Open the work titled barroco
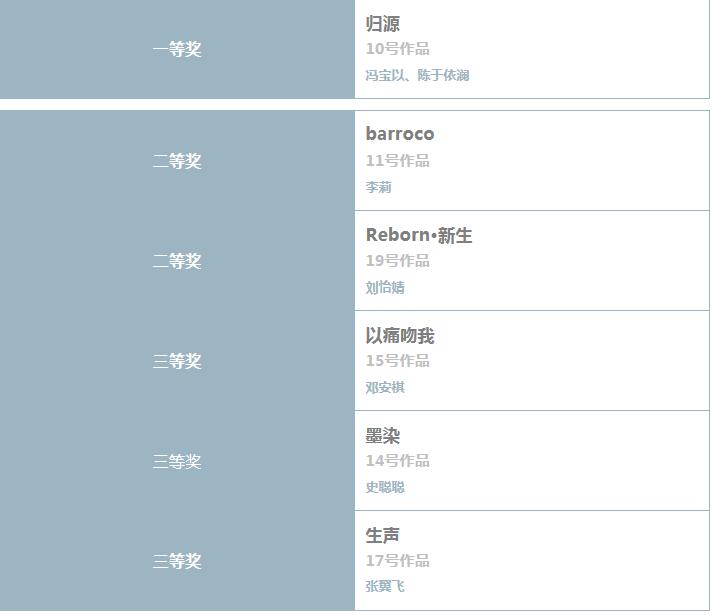This screenshot has width=712, height=615. [x=400, y=134]
